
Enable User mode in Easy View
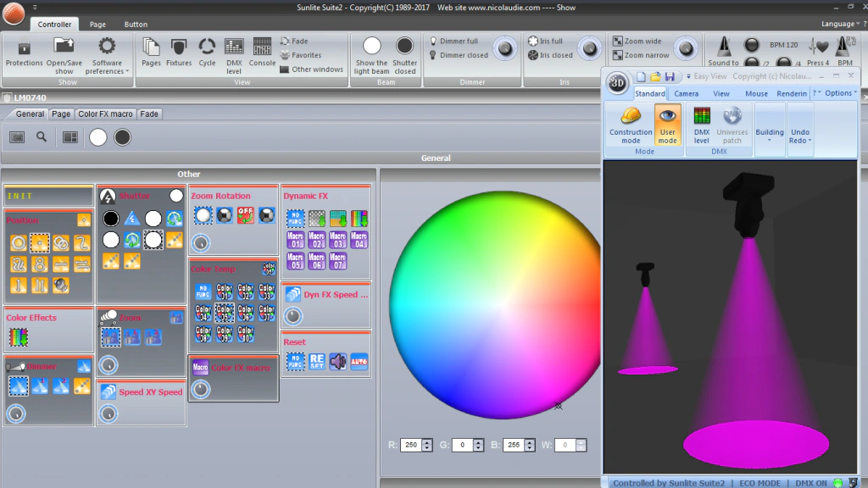(667, 125)
